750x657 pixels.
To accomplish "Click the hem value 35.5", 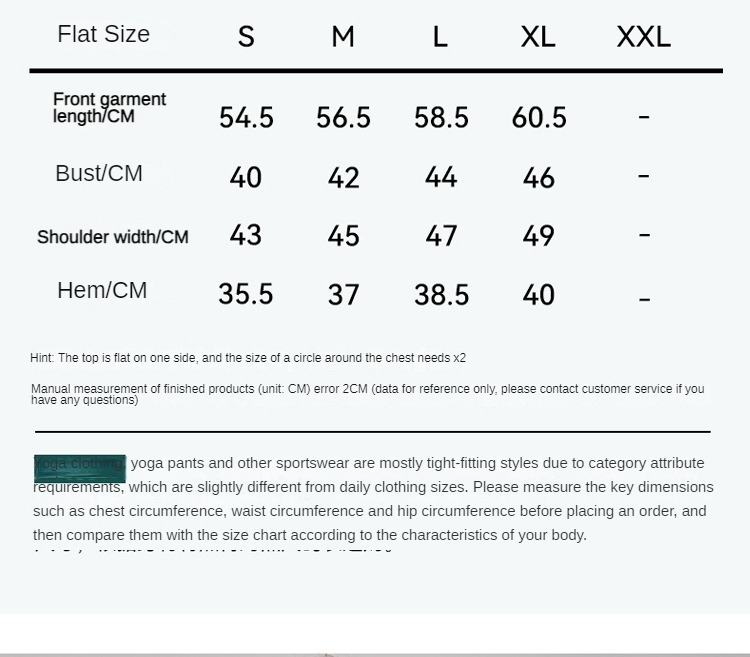I will (x=246, y=294).
